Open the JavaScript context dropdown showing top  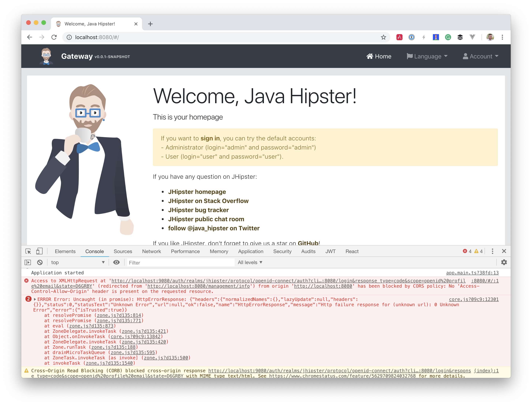coord(77,262)
